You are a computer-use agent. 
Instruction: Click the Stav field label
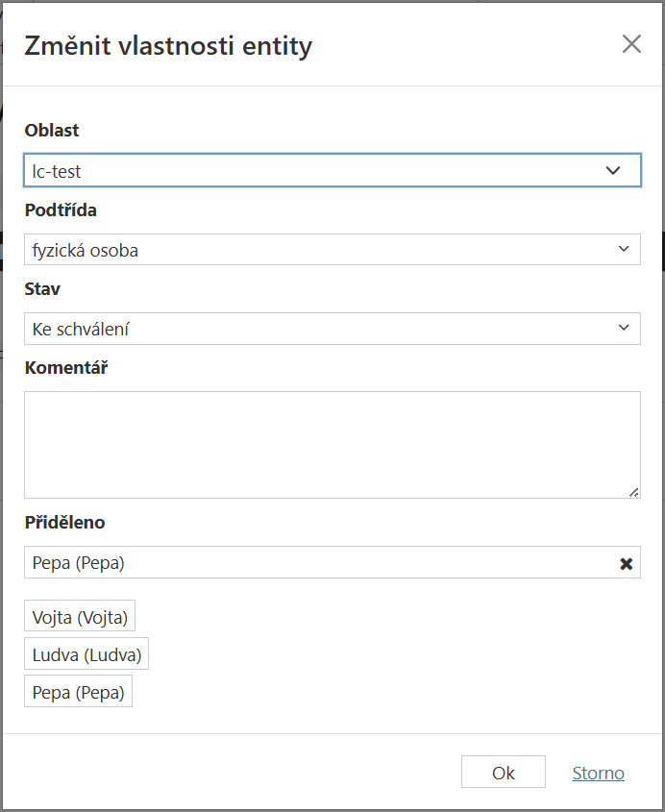[x=42, y=288]
